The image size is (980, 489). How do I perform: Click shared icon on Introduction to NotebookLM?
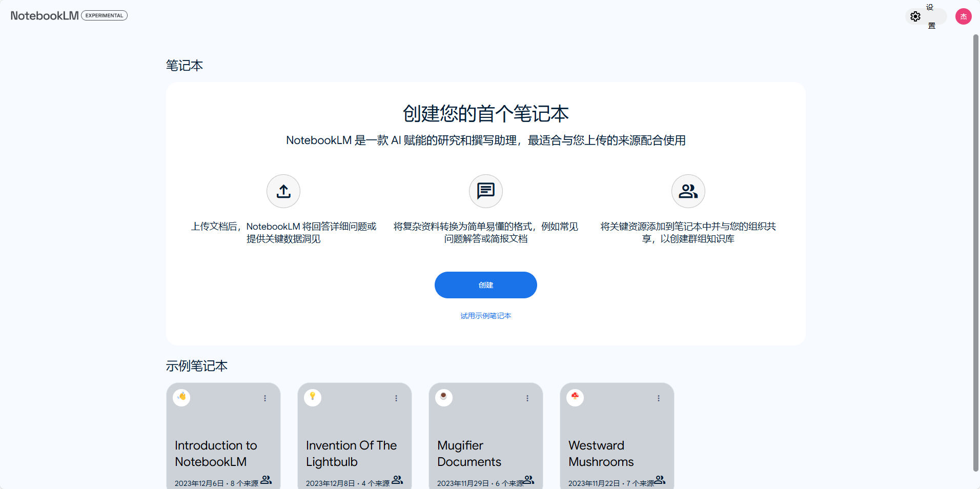tap(266, 480)
